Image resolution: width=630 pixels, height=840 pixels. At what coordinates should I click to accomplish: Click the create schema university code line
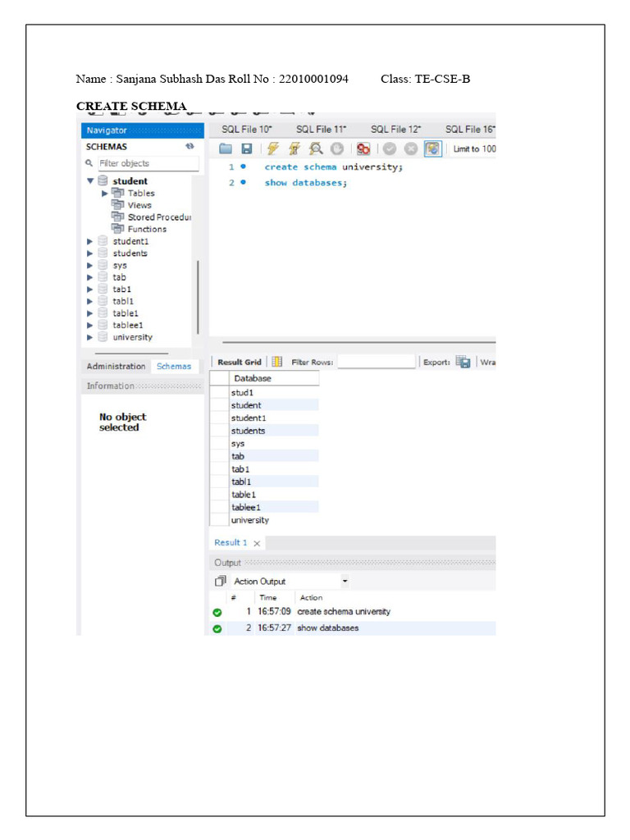tap(333, 167)
